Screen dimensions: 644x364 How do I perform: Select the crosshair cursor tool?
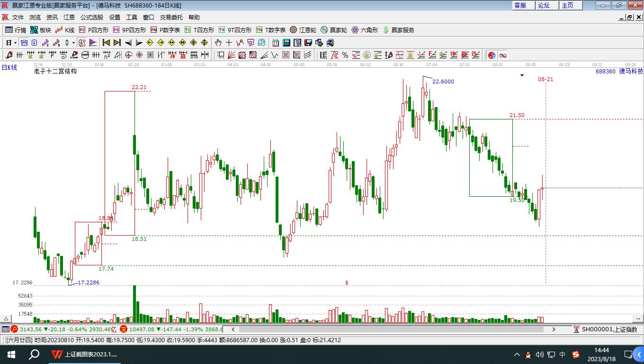point(229,43)
